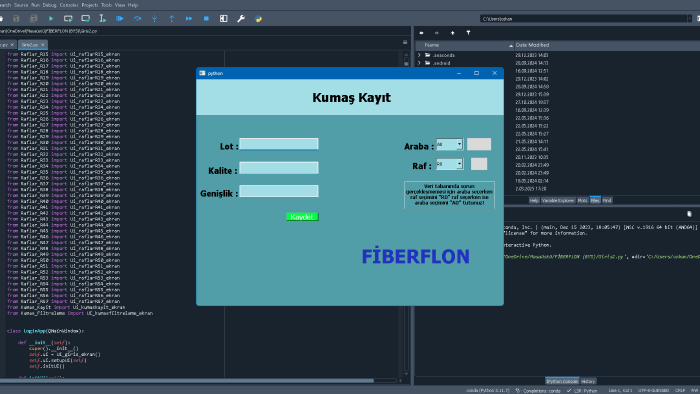The width and height of the screenshot is (700, 394).
Task: Click Spyder's green Run file icon
Action: pyautogui.click(x=51, y=19)
